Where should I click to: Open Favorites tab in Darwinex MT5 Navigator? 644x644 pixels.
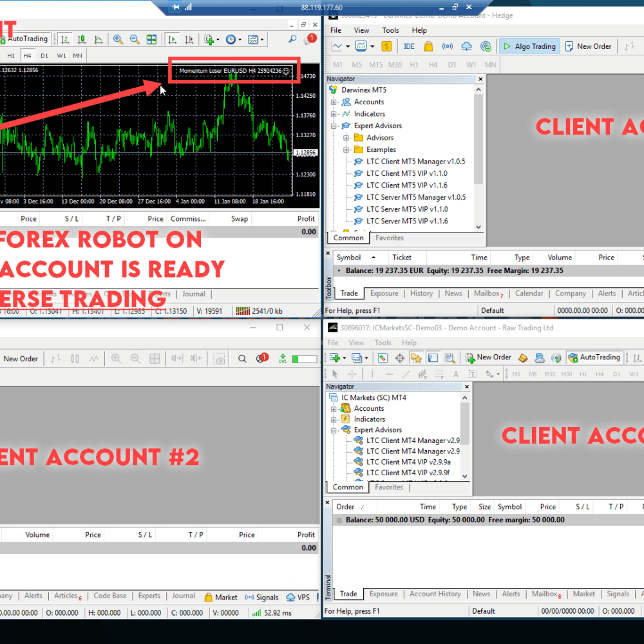390,238
